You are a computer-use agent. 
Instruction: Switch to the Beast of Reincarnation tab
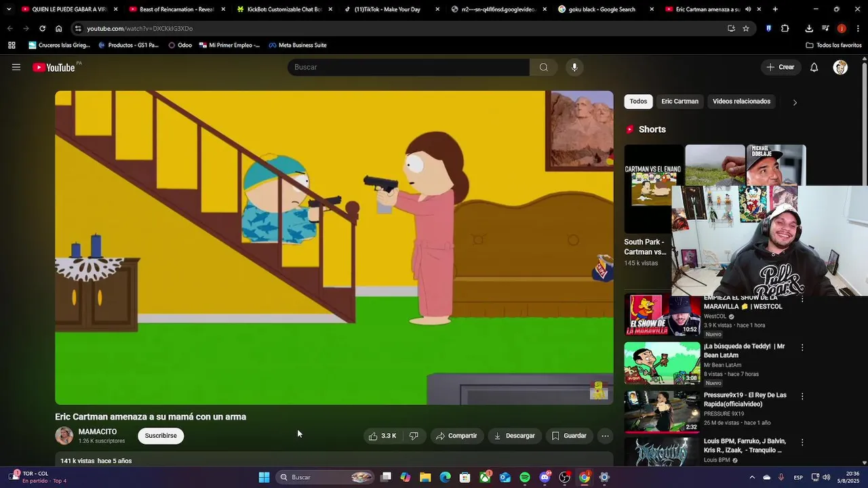tap(177, 9)
